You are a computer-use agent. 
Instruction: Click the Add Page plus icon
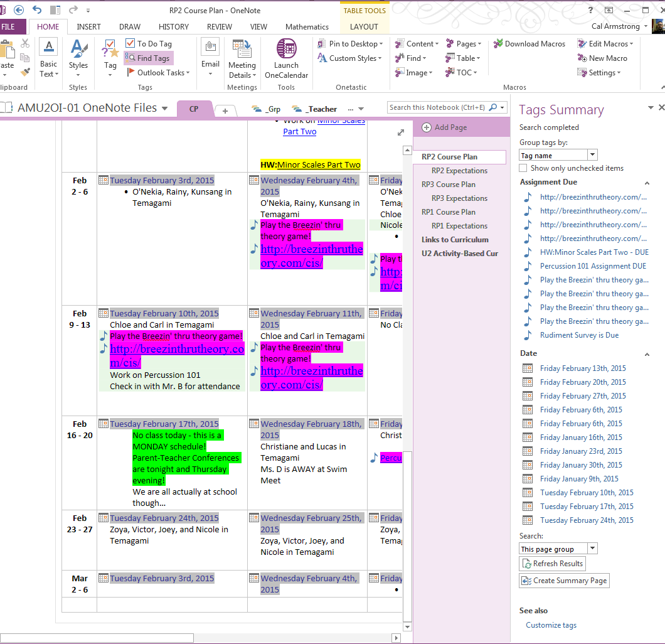(427, 127)
